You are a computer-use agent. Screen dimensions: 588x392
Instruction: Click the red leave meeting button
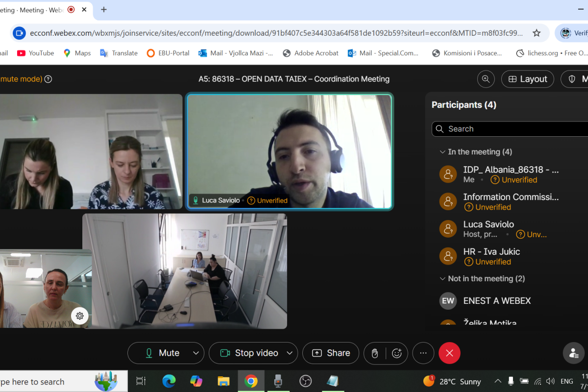[449, 353]
